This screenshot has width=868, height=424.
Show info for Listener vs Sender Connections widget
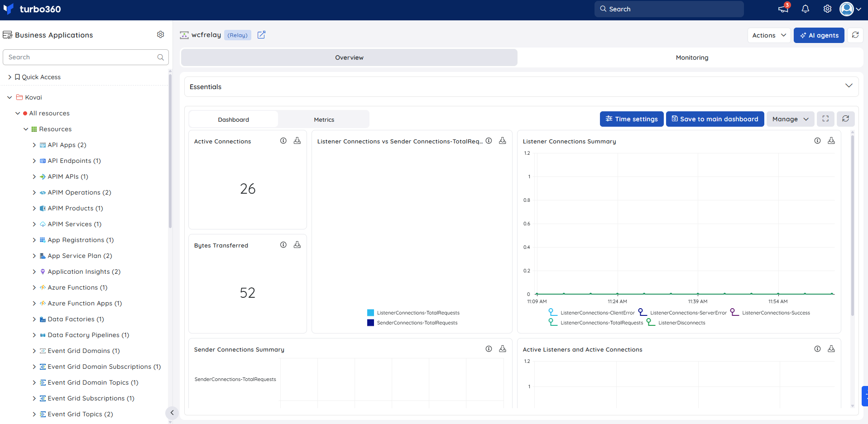(x=489, y=141)
